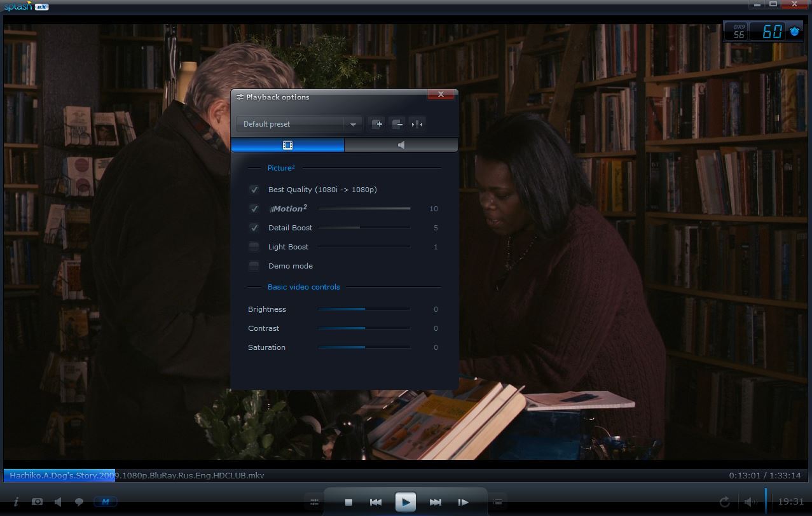Click the Saturation label

267,347
